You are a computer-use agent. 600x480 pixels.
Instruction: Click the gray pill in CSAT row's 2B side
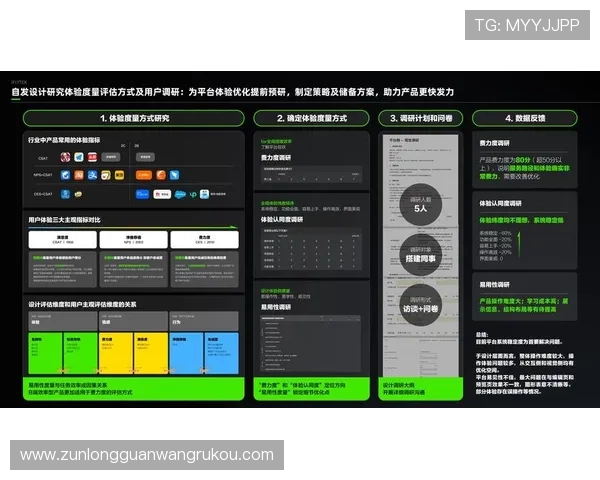pos(145,157)
